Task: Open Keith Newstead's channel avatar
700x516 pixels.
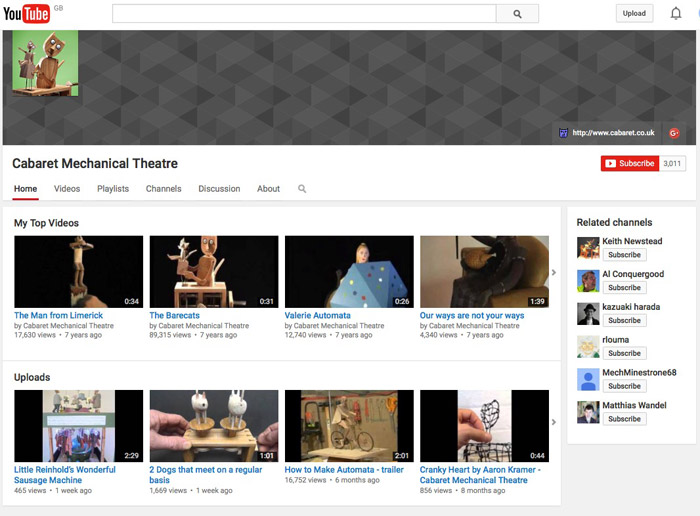Action: coord(588,248)
